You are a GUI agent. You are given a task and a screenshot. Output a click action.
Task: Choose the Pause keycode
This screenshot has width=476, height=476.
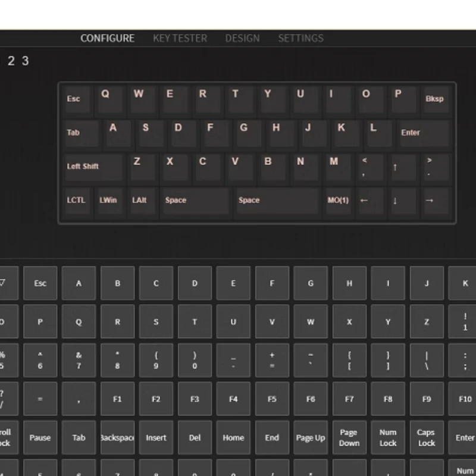pyautogui.click(x=40, y=438)
